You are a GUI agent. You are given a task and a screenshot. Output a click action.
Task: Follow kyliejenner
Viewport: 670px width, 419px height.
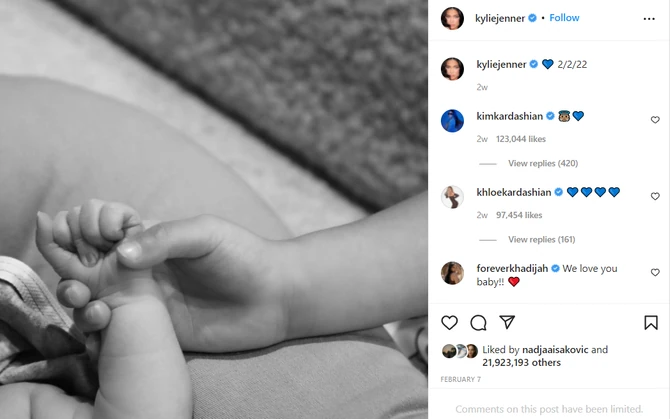(564, 18)
